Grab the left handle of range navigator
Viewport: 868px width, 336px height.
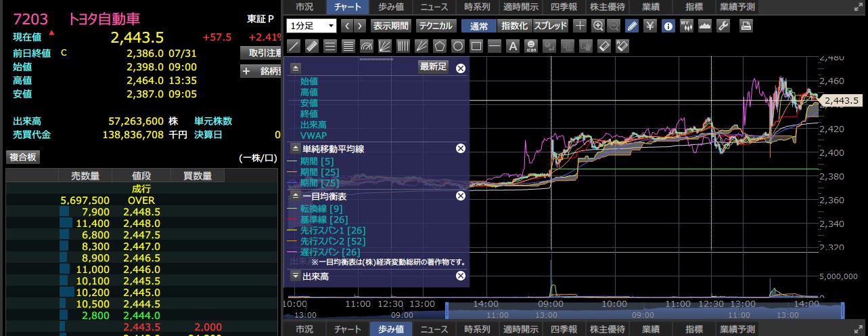coord(447,310)
